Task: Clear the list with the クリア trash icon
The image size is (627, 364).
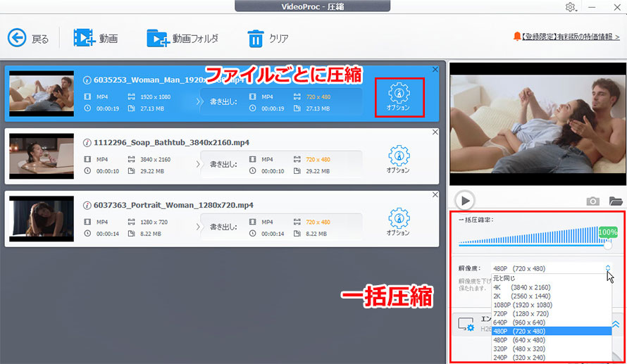Action: point(256,38)
